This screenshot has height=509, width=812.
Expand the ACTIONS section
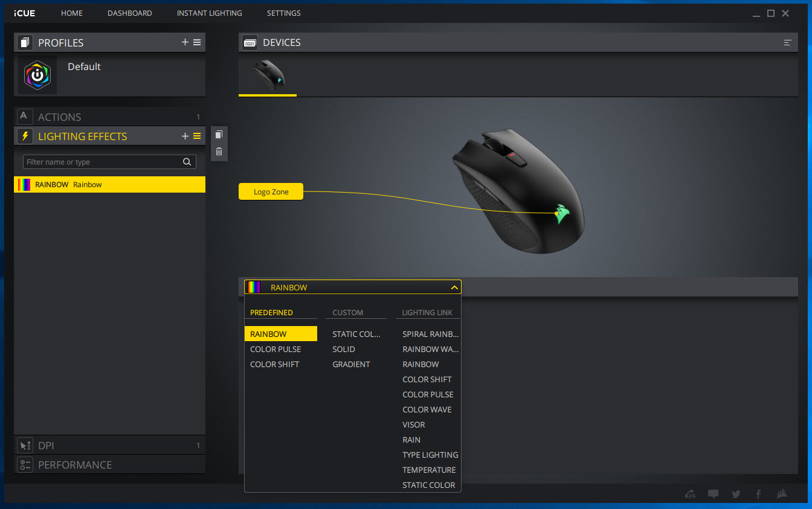coord(109,117)
